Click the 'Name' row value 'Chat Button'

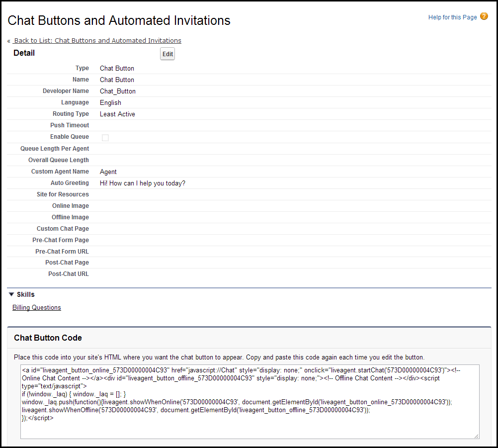point(117,80)
